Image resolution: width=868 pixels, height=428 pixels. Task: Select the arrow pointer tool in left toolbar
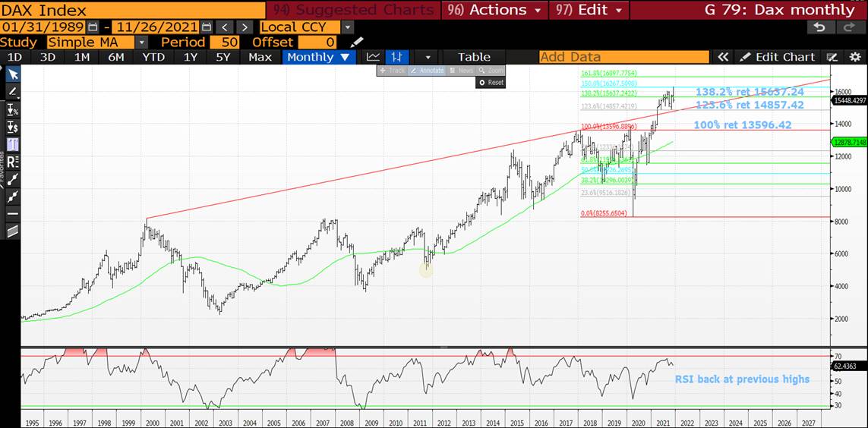coord(13,74)
